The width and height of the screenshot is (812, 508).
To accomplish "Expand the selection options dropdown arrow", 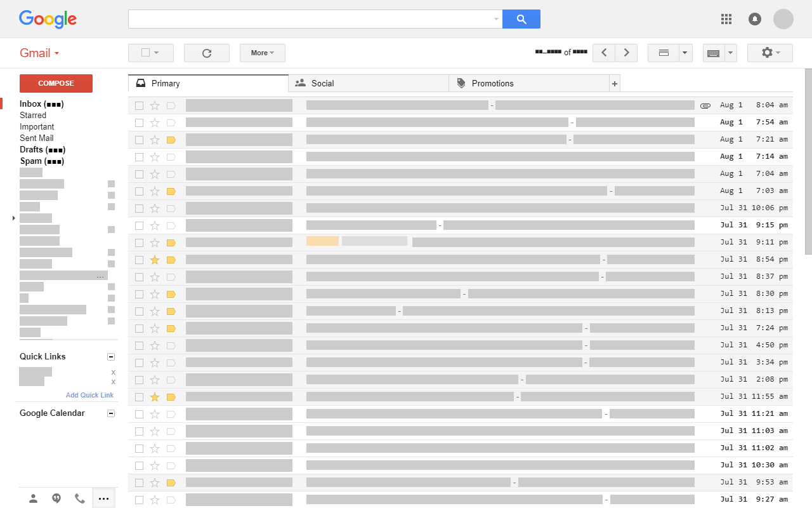I will pos(157,53).
